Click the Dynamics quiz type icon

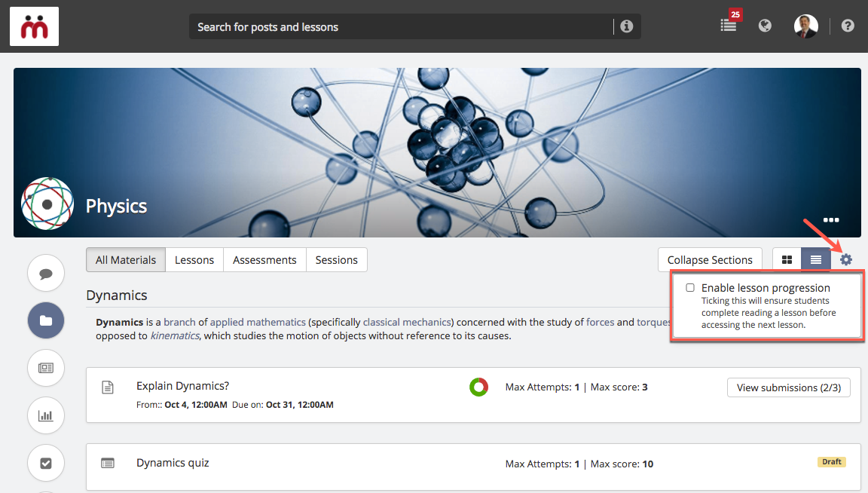[x=108, y=463]
